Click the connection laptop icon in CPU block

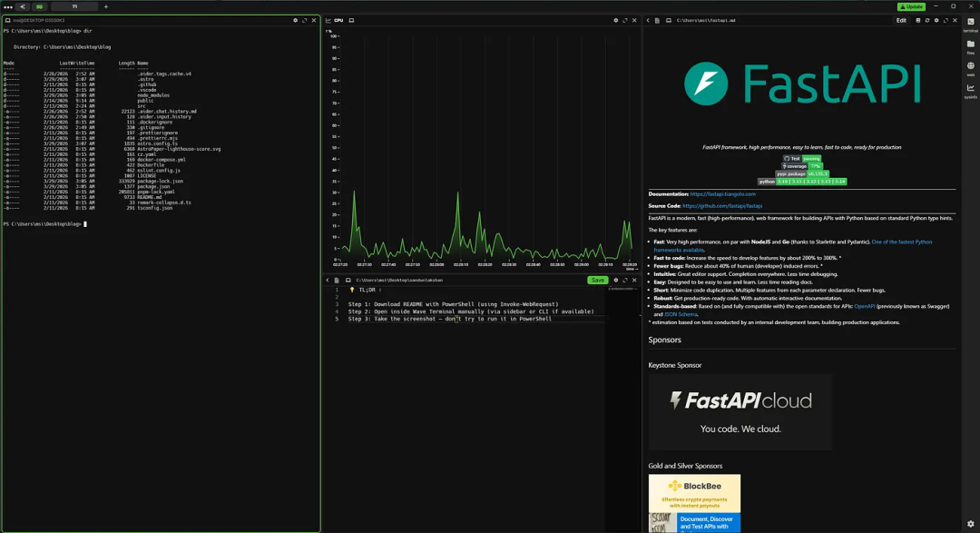(x=351, y=21)
